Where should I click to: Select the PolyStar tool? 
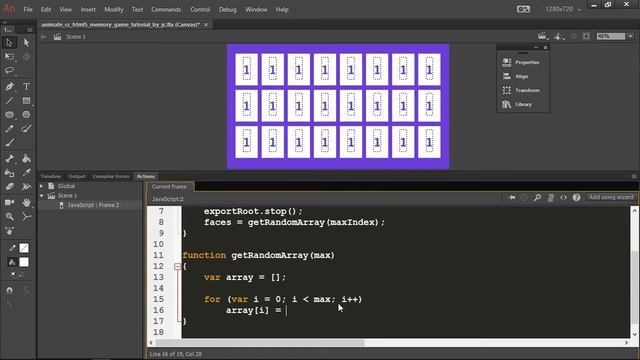click(x=27, y=115)
